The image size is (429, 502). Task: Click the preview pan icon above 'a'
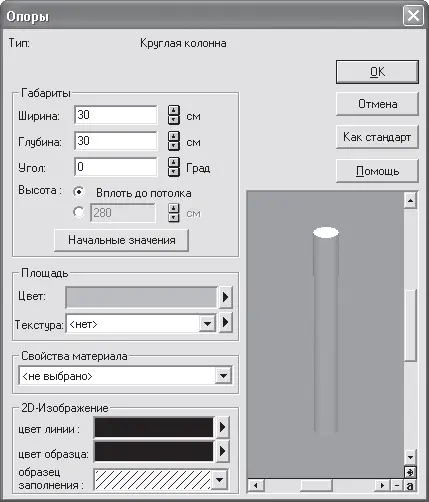click(x=410, y=472)
